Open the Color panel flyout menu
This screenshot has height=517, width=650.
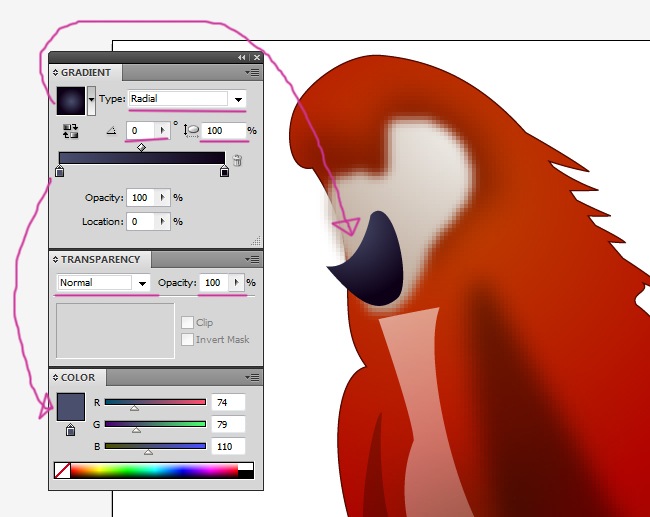(253, 378)
